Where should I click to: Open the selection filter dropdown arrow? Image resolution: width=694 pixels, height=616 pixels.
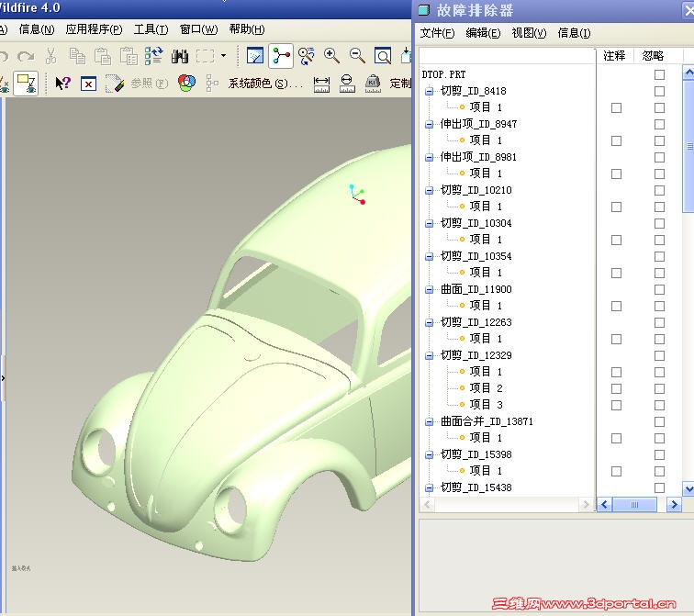pyautogui.click(x=223, y=56)
